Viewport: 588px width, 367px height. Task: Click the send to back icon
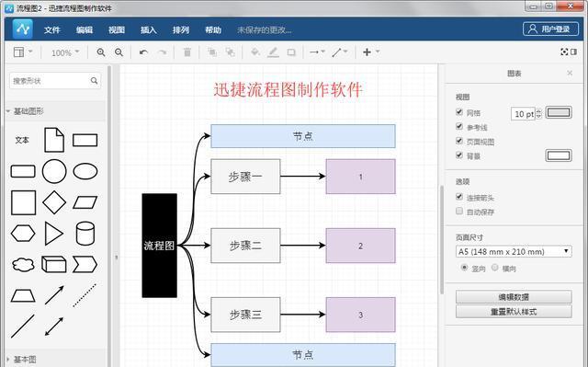coord(230,52)
